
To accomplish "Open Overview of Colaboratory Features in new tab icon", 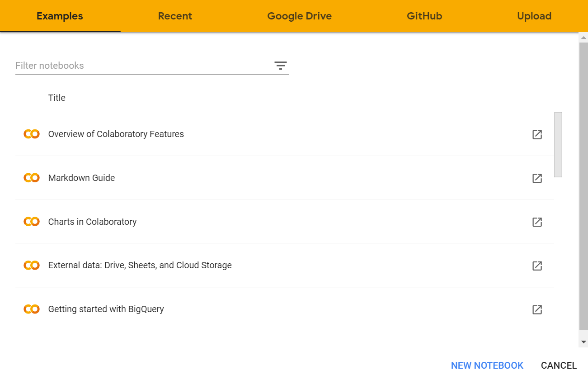I will (x=537, y=134).
